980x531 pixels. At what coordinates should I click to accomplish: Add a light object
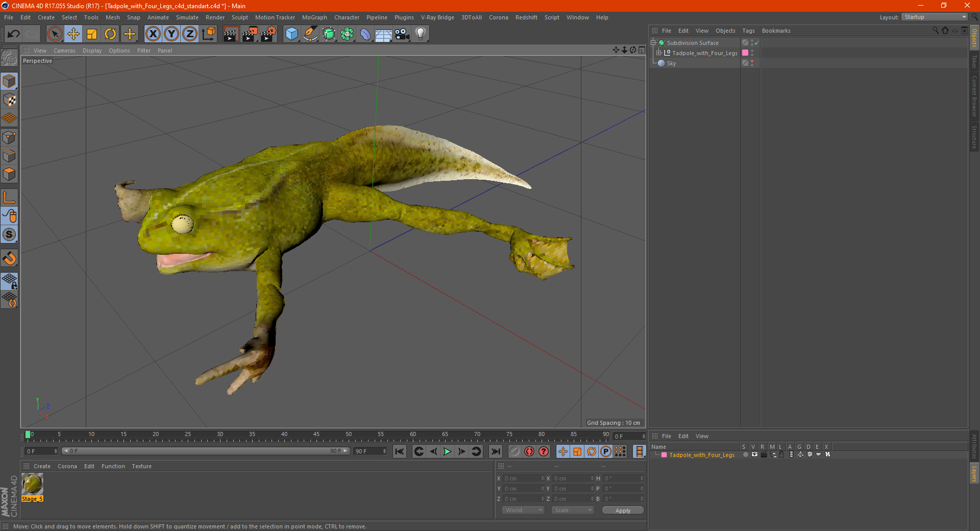[x=421, y=34]
